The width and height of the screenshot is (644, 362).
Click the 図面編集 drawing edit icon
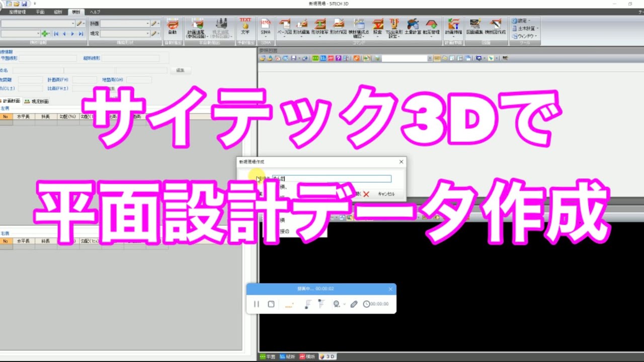[x=474, y=27]
